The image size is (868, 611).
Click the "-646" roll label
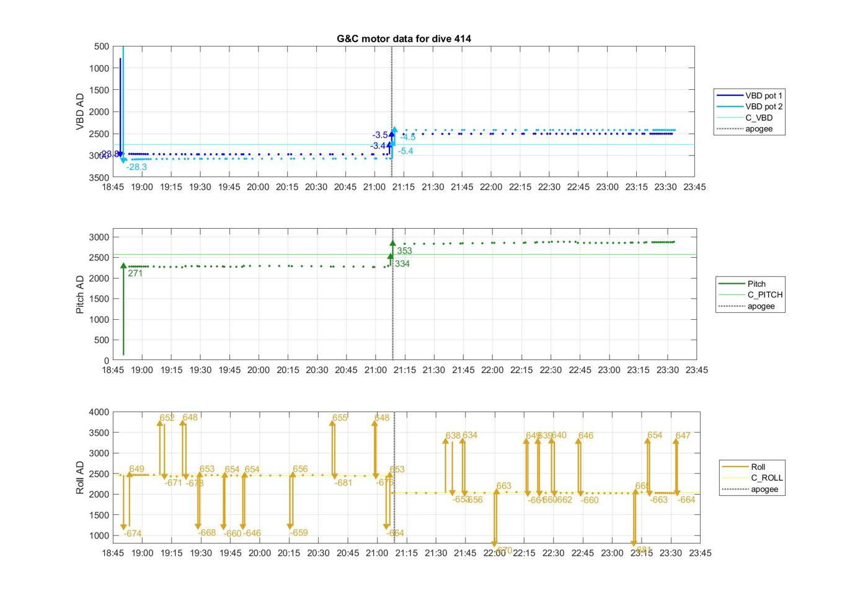click(x=252, y=534)
